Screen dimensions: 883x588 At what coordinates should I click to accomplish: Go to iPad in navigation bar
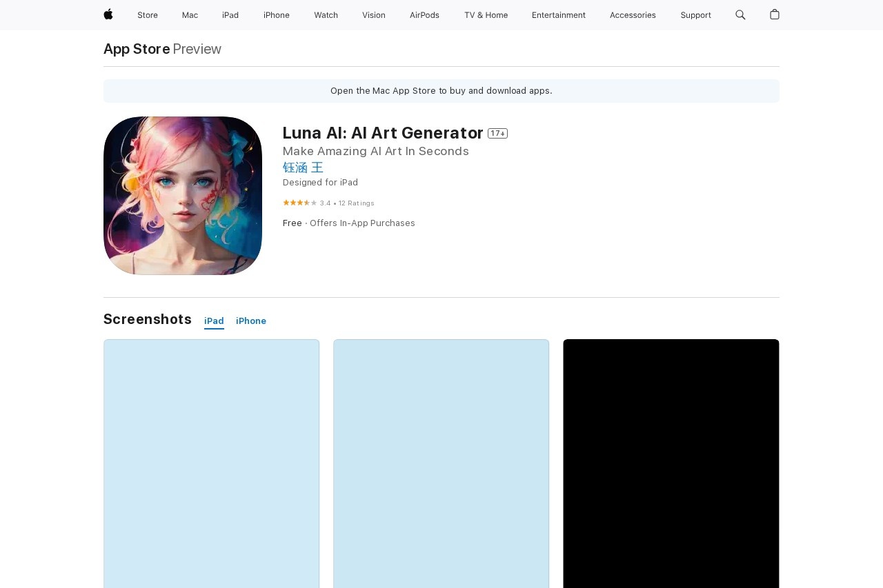pos(230,15)
